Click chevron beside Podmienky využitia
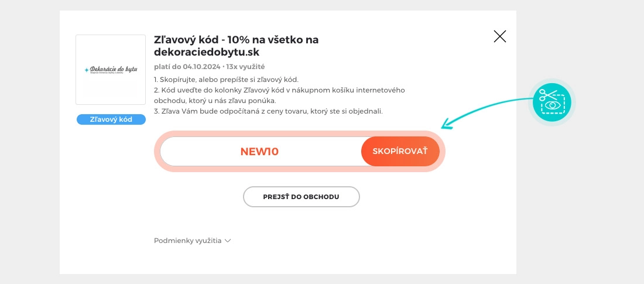The image size is (644, 284). 228,241
